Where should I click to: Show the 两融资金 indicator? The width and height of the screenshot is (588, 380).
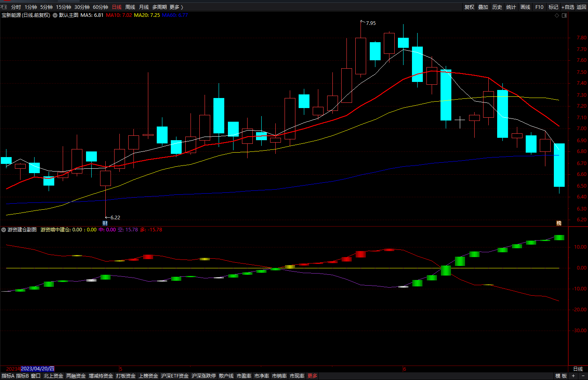click(x=76, y=376)
